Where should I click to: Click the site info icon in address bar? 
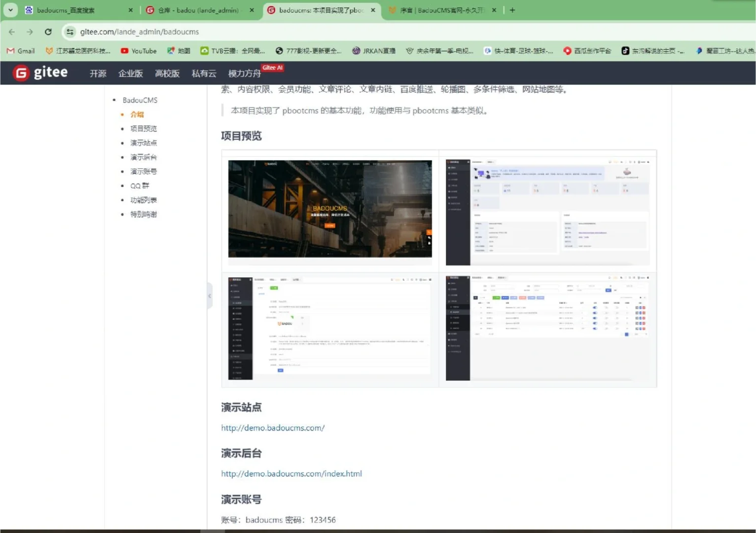70,32
